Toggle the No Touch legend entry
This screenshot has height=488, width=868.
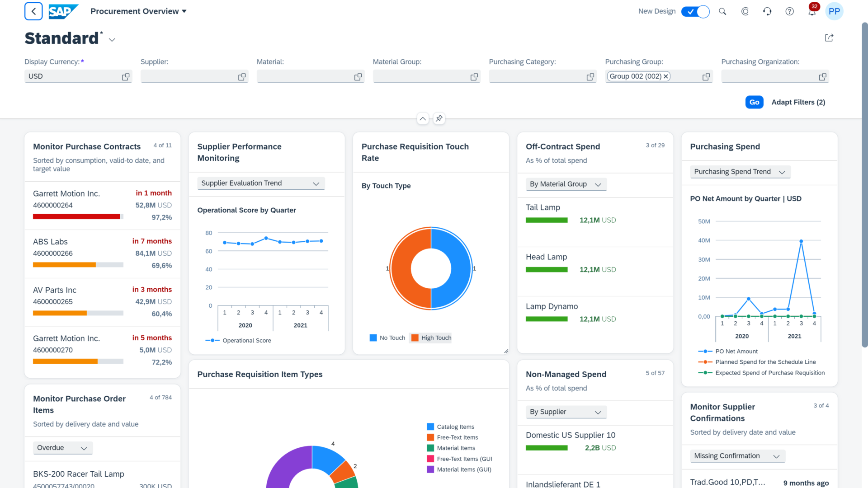[x=387, y=338]
